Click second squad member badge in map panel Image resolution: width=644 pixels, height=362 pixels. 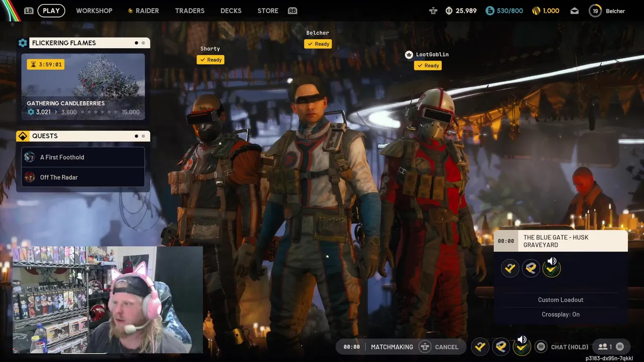click(x=531, y=268)
